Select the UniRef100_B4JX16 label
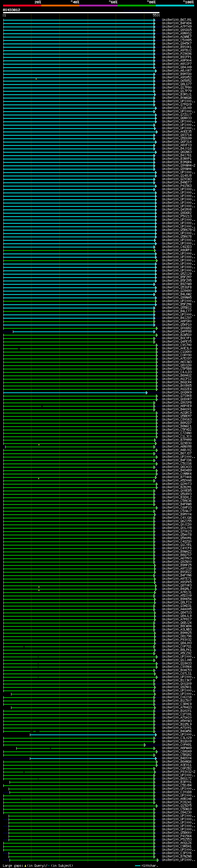This screenshot has width=197, height=868. (177, 149)
